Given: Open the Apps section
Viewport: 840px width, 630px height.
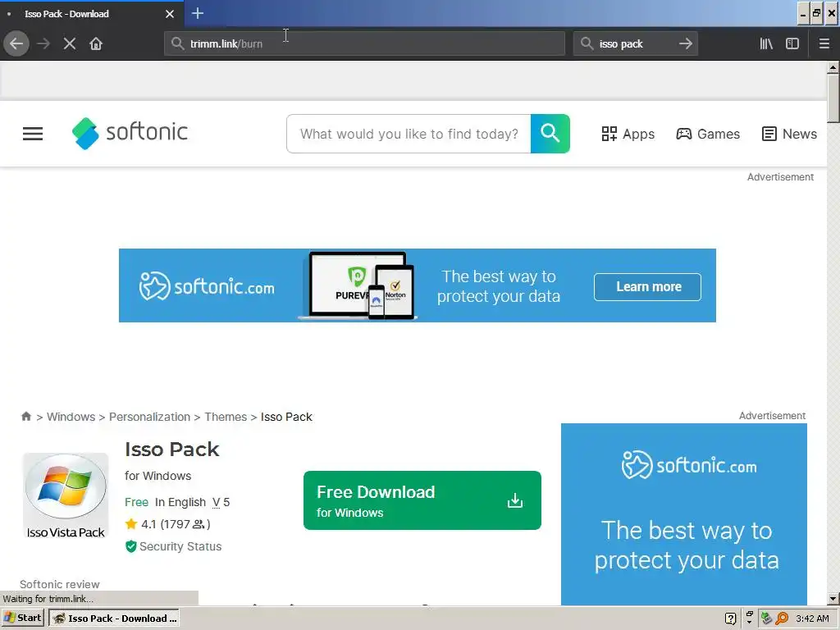Looking at the screenshot, I should click(628, 134).
